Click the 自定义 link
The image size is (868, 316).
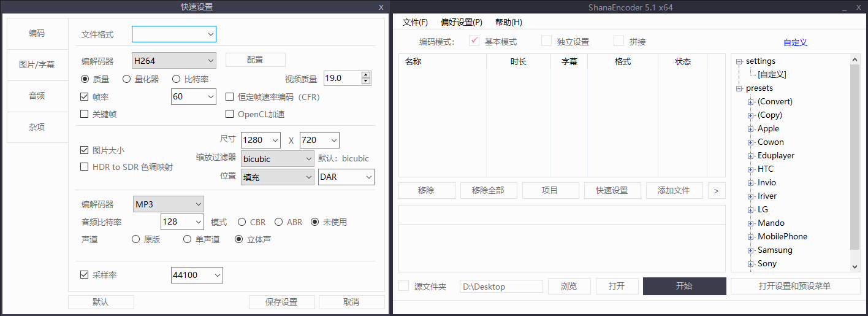tap(795, 42)
